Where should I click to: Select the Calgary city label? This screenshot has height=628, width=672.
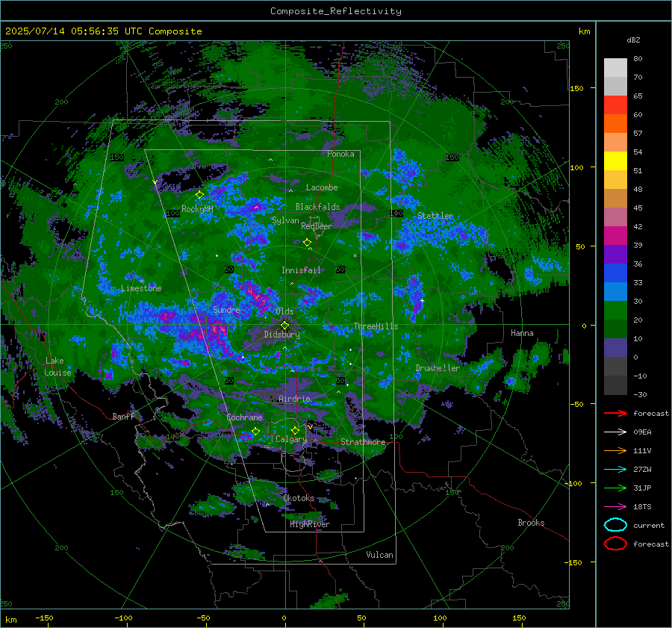point(291,439)
